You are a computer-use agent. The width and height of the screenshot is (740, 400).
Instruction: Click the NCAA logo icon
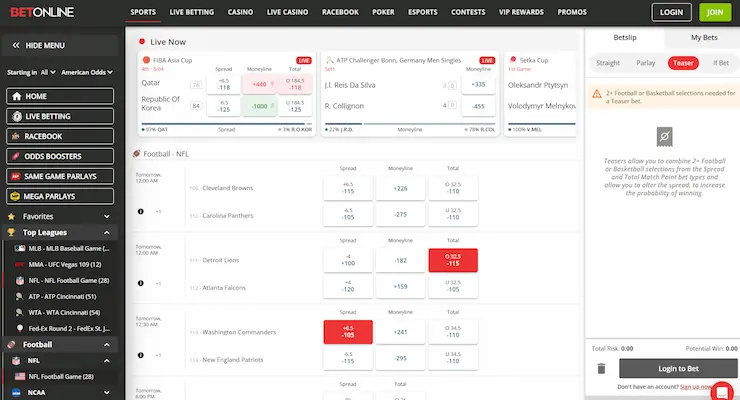[x=16, y=392]
